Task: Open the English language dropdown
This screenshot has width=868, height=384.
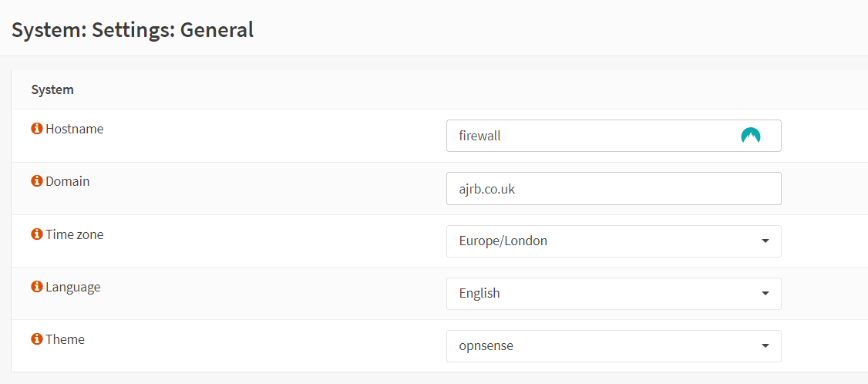Action: (x=614, y=294)
